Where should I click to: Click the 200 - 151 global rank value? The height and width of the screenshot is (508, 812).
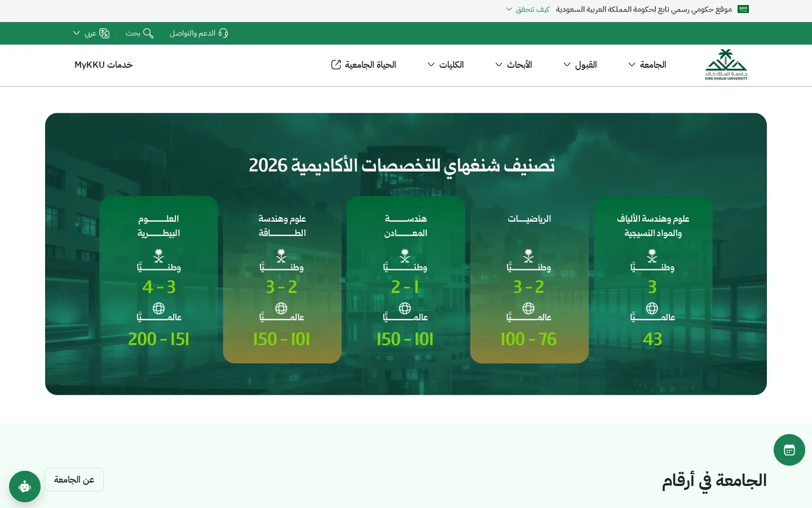tap(159, 339)
